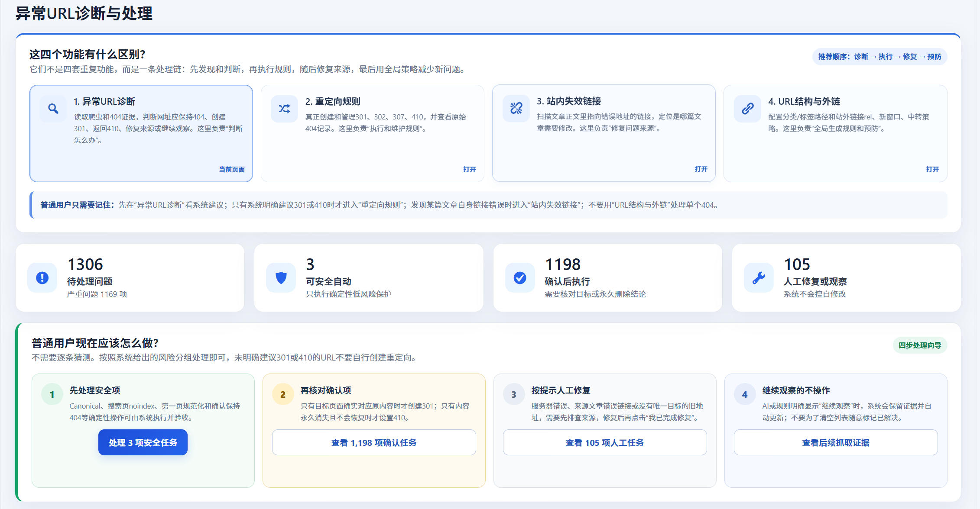980x509 pixels.
Task: Click 只执行确定性低风险保护 description
Action: [349, 294]
